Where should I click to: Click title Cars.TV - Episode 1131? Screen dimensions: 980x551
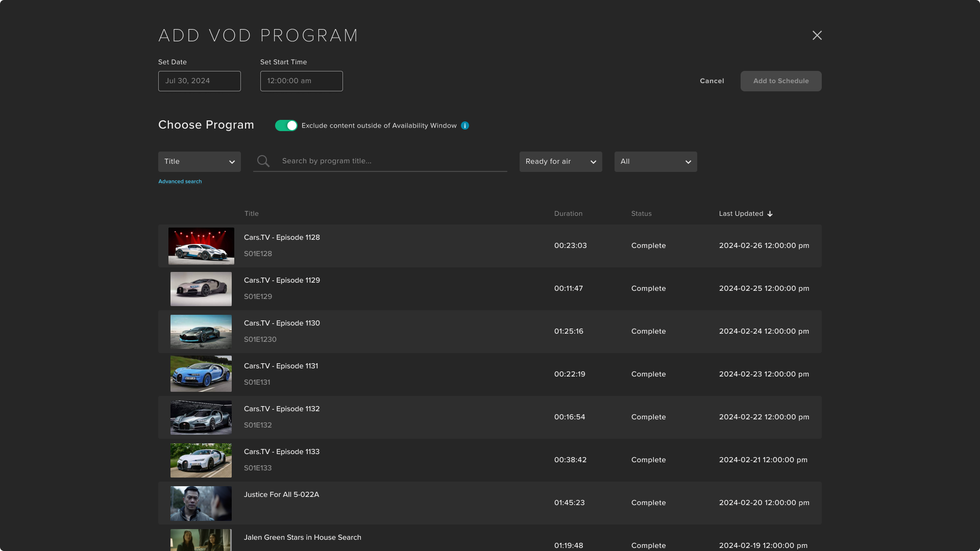point(281,366)
